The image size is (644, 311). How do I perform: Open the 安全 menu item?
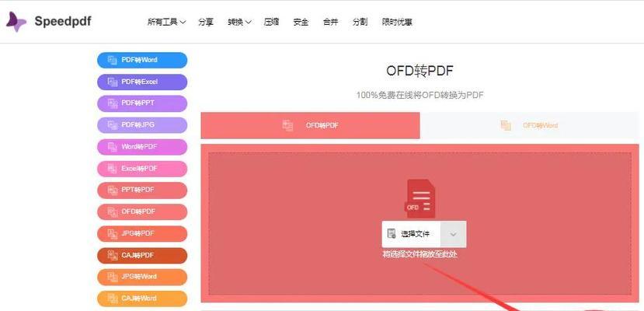tap(301, 23)
